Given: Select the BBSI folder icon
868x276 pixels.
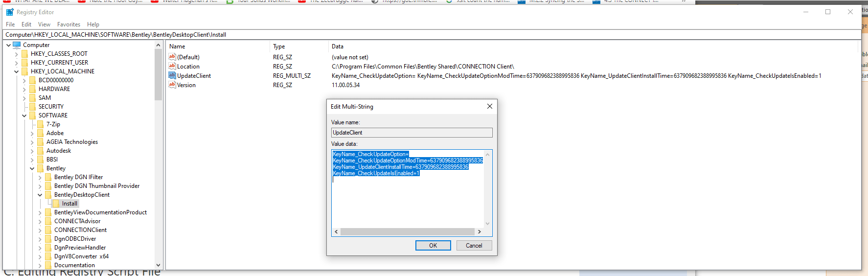Looking at the screenshot, I should pyautogui.click(x=41, y=160).
